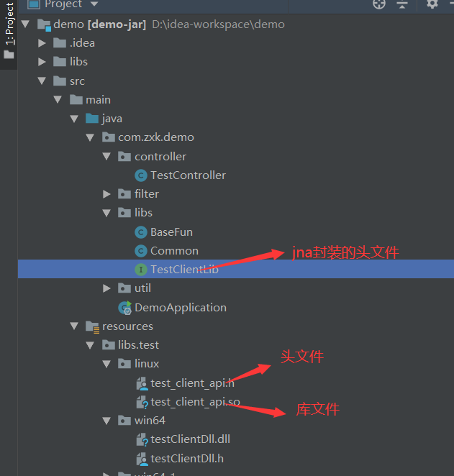Select the main folder name
454x476 pixels.
tap(98, 100)
